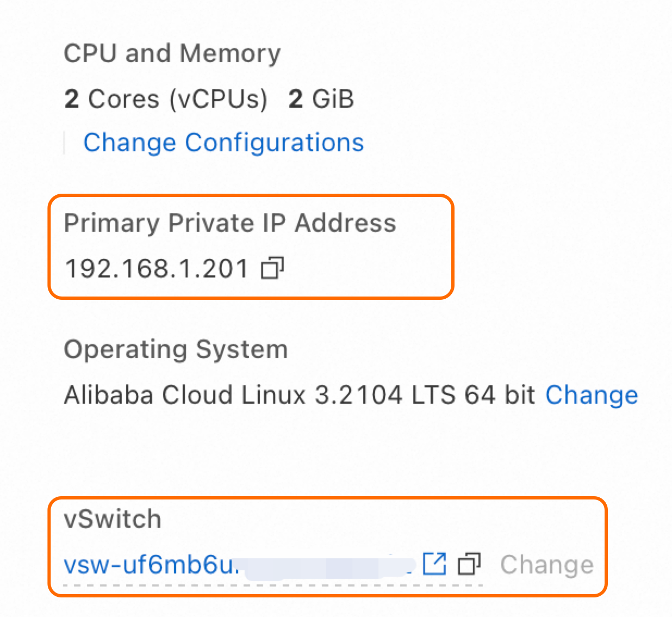Click the bold 2 before Cores
Viewport: 672px width, 617px height.
(x=72, y=99)
